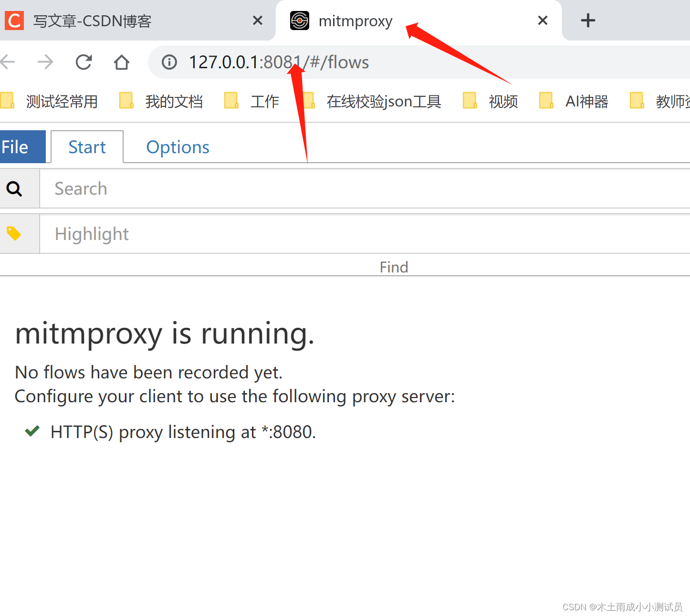Open the 在线校验json工具 bookmark

(372, 101)
